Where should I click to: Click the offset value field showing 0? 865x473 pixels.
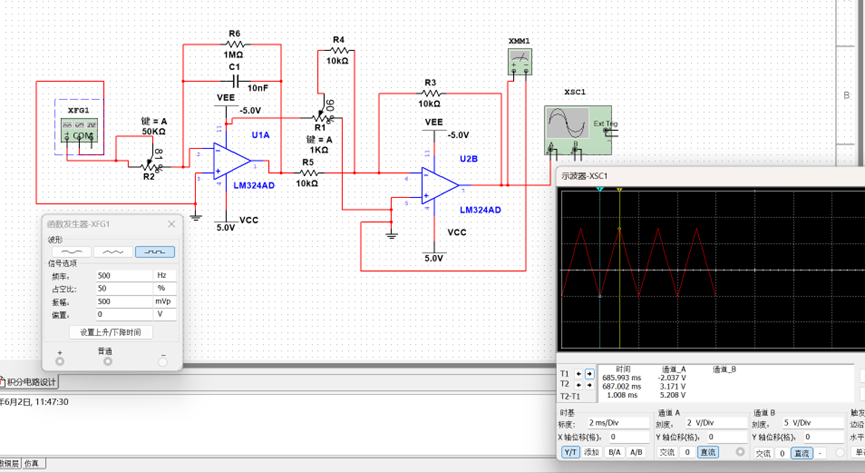124,314
